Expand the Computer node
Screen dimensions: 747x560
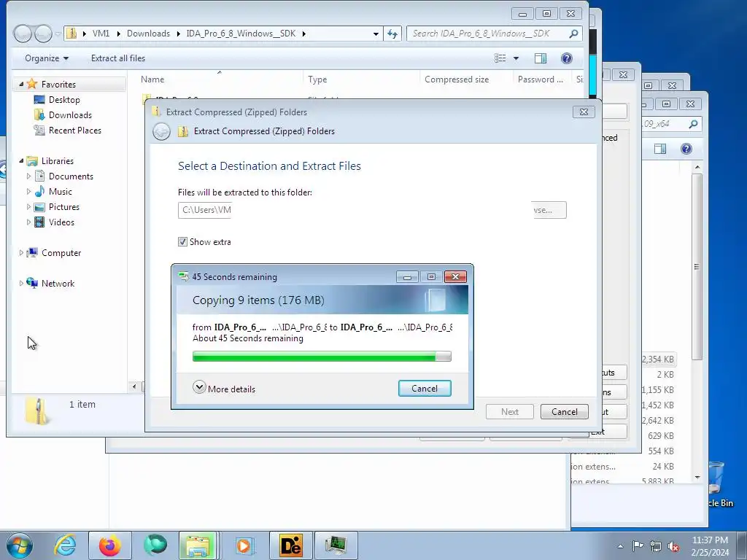coord(21,253)
